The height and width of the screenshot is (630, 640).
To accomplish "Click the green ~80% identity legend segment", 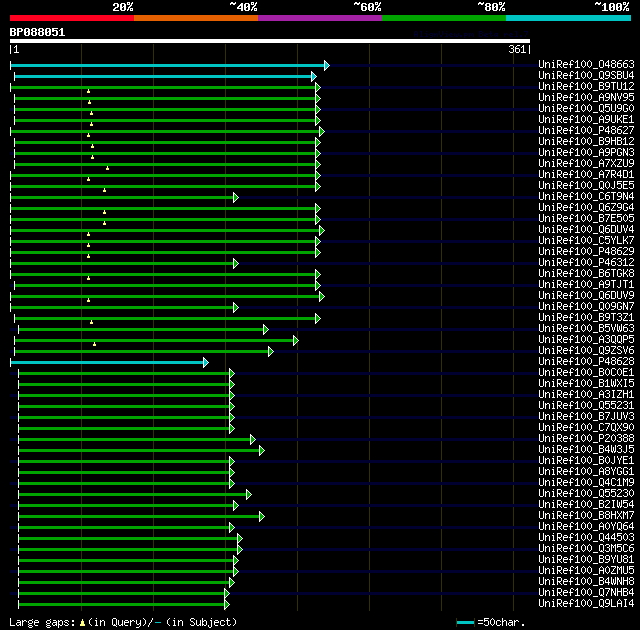I will point(444,18).
